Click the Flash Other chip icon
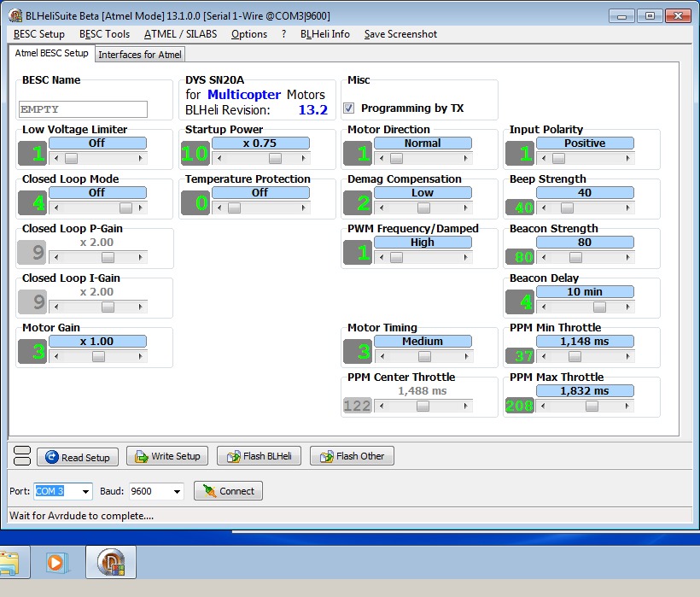This screenshot has width=700, height=597. point(326,456)
